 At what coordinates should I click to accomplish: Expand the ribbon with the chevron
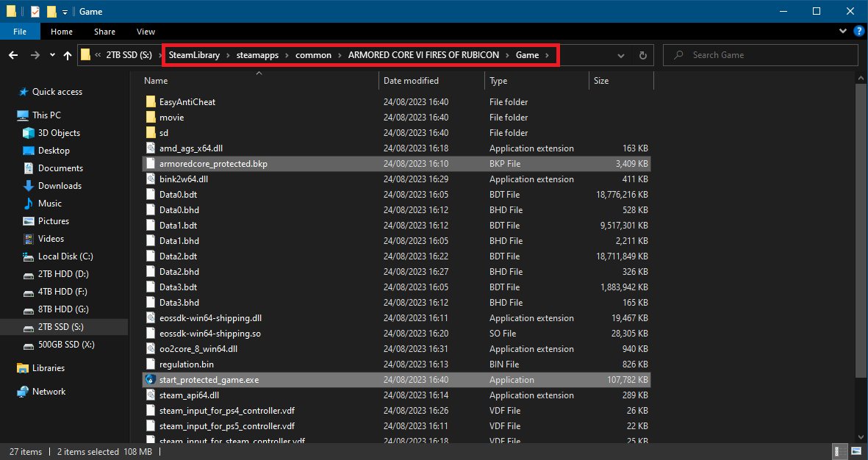(842, 32)
